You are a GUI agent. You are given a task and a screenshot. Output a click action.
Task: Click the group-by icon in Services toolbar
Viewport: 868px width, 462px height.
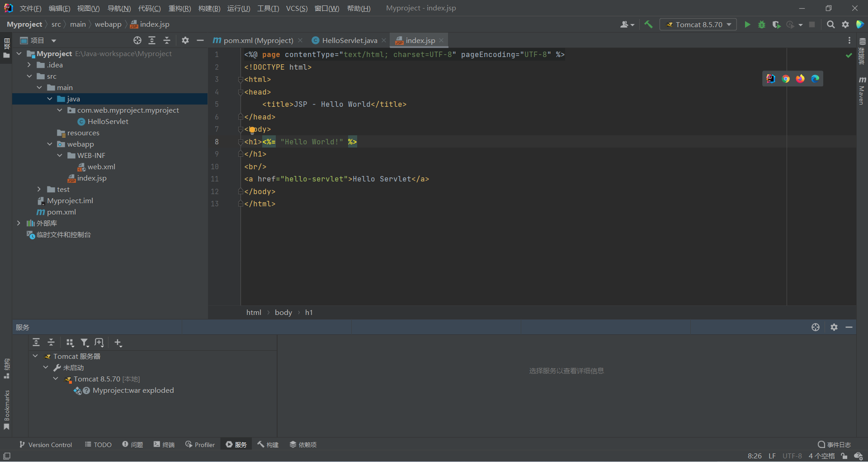coord(70,343)
